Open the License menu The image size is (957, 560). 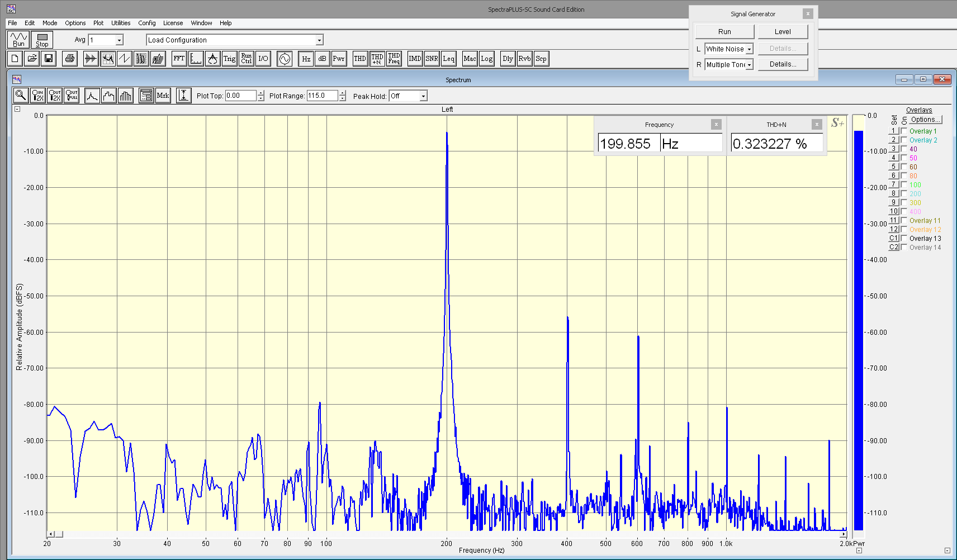pos(173,23)
